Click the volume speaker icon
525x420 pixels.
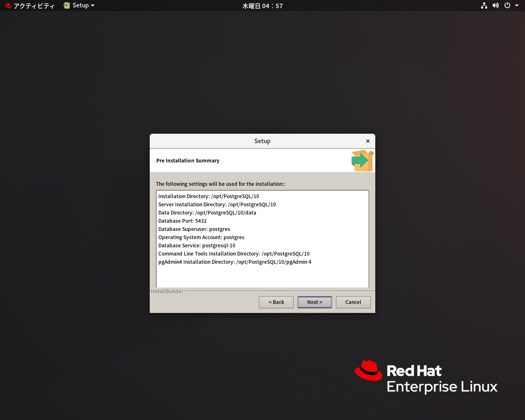pyautogui.click(x=495, y=6)
